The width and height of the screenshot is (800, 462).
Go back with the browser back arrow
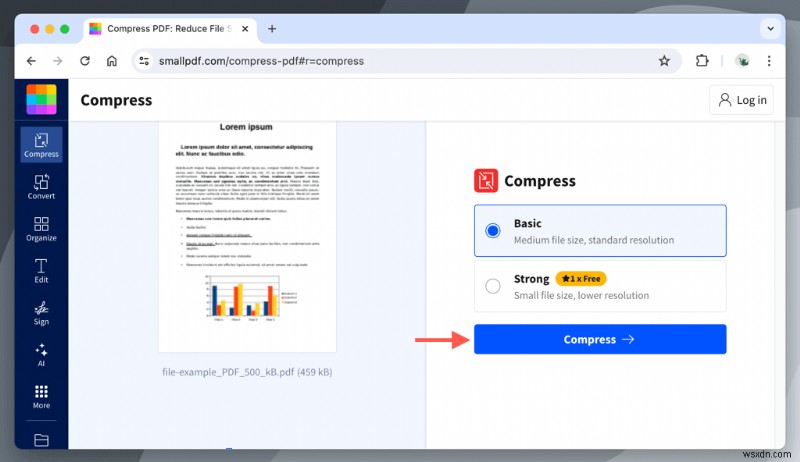(31, 61)
